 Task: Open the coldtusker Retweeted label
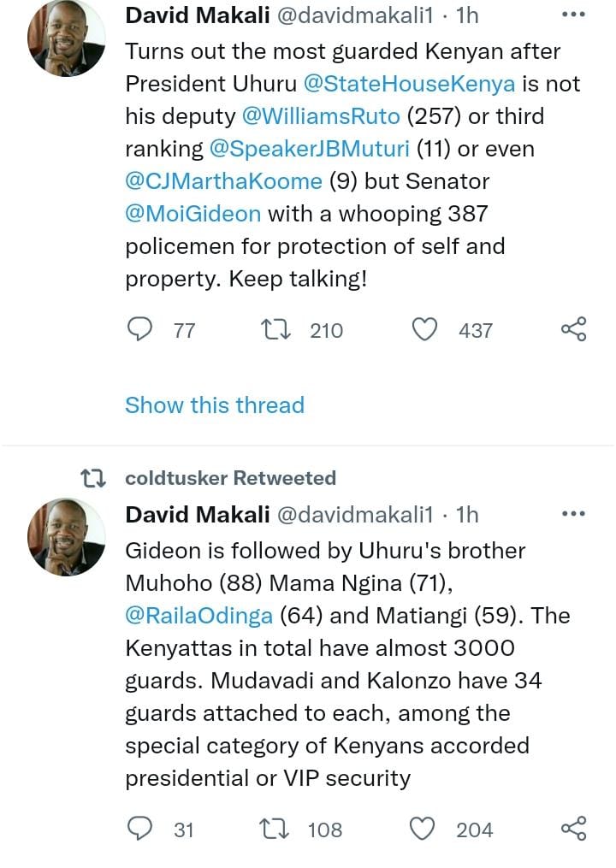pos(230,478)
